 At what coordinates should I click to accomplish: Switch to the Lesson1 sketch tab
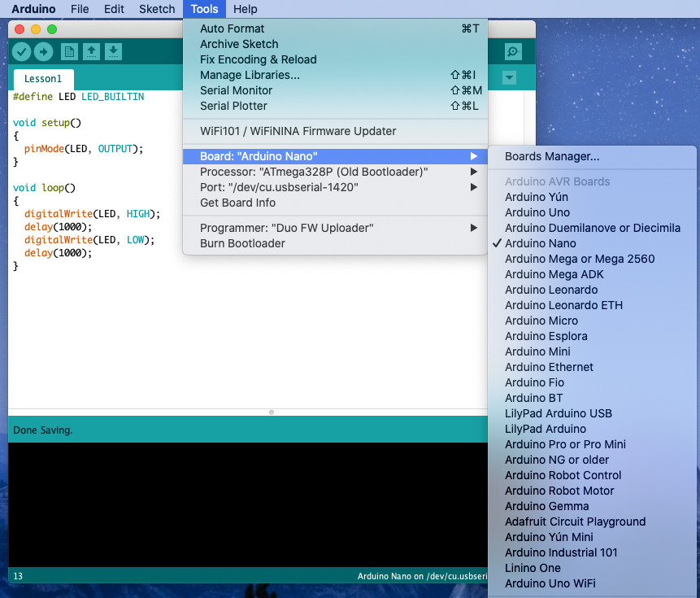click(43, 79)
